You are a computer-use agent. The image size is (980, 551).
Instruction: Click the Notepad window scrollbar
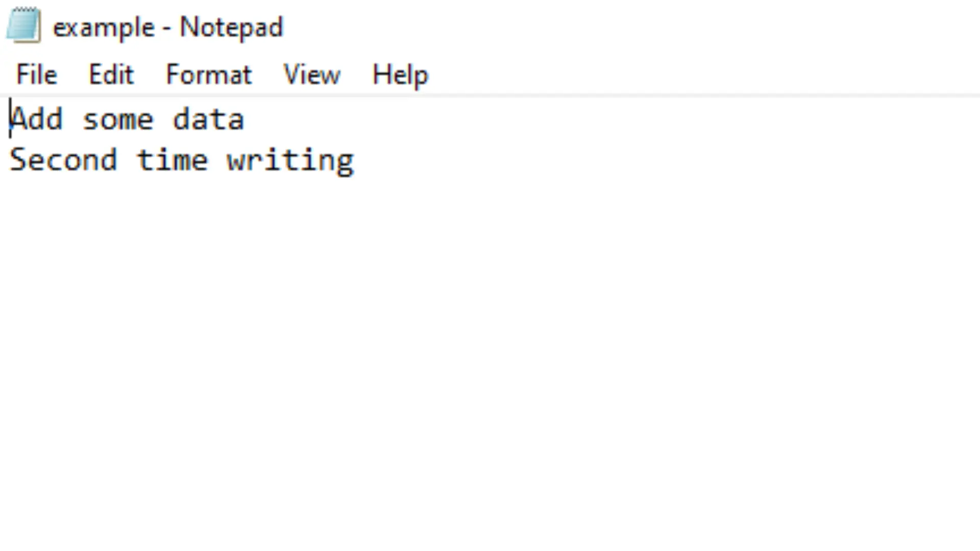pyautogui.click(x=975, y=323)
